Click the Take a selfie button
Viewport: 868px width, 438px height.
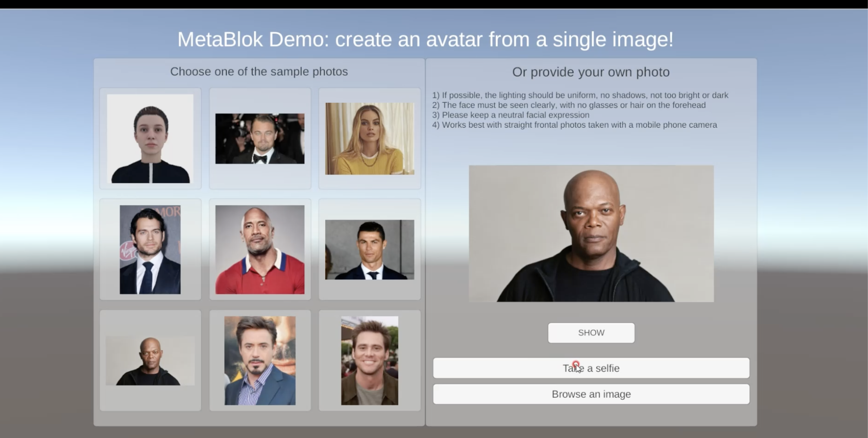point(591,368)
